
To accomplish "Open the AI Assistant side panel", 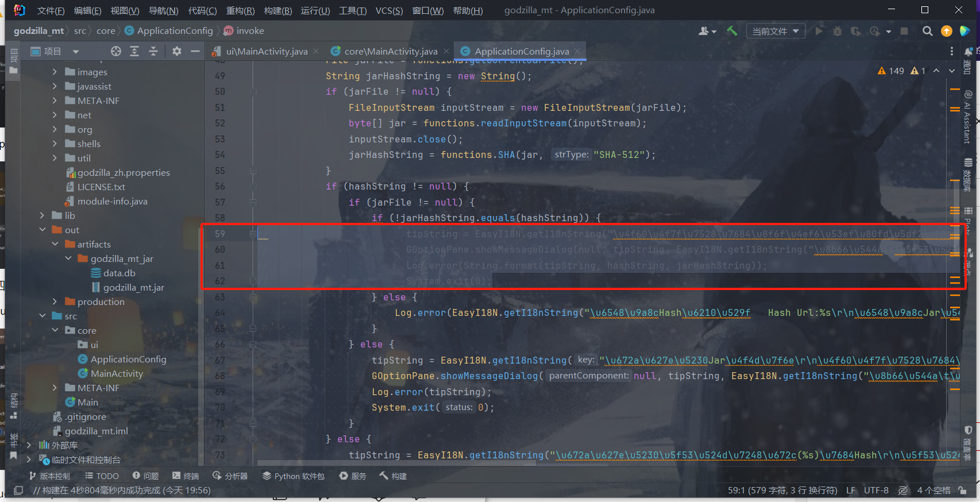I will tap(968, 117).
